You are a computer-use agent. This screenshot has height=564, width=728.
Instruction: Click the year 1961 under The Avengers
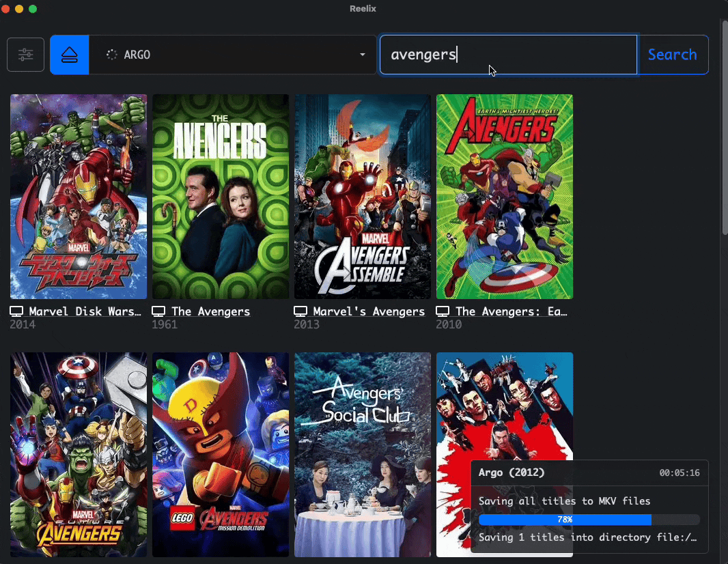[x=165, y=324]
